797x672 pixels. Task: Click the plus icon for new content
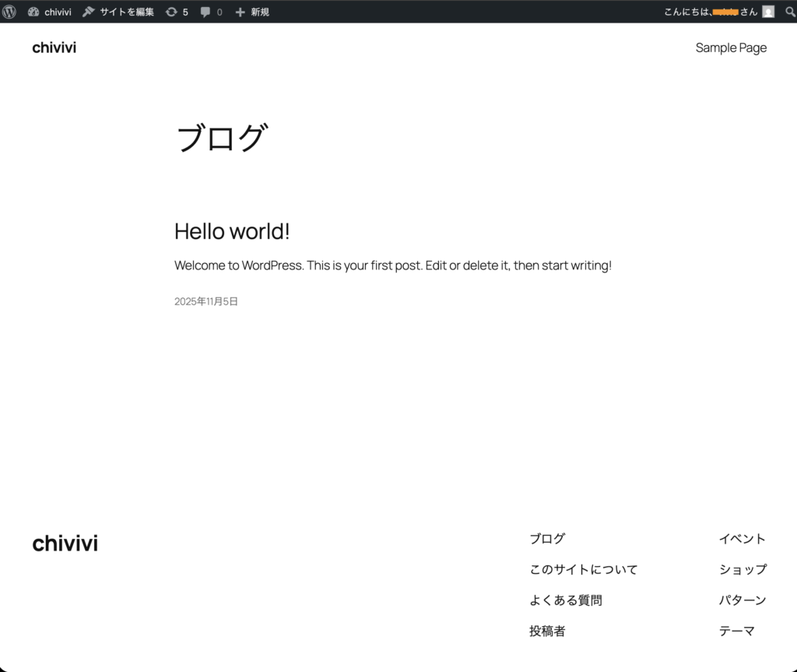point(240,12)
